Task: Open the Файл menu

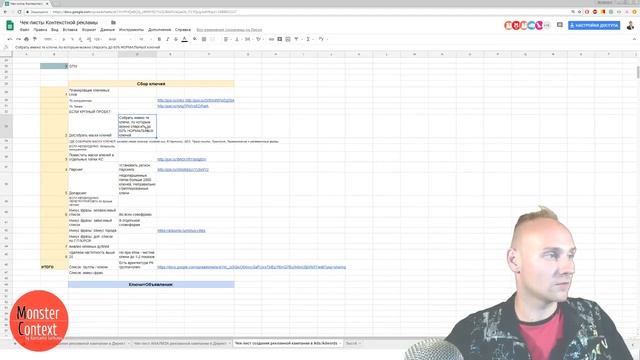Action: point(24,30)
